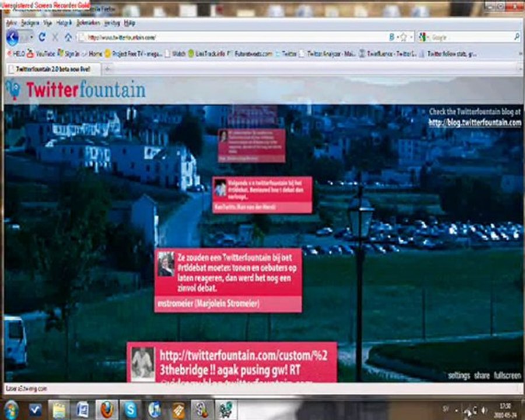The width and height of the screenshot is (525, 420).
Task: Open the Project Free TV bookmark
Action: pos(134,54)
